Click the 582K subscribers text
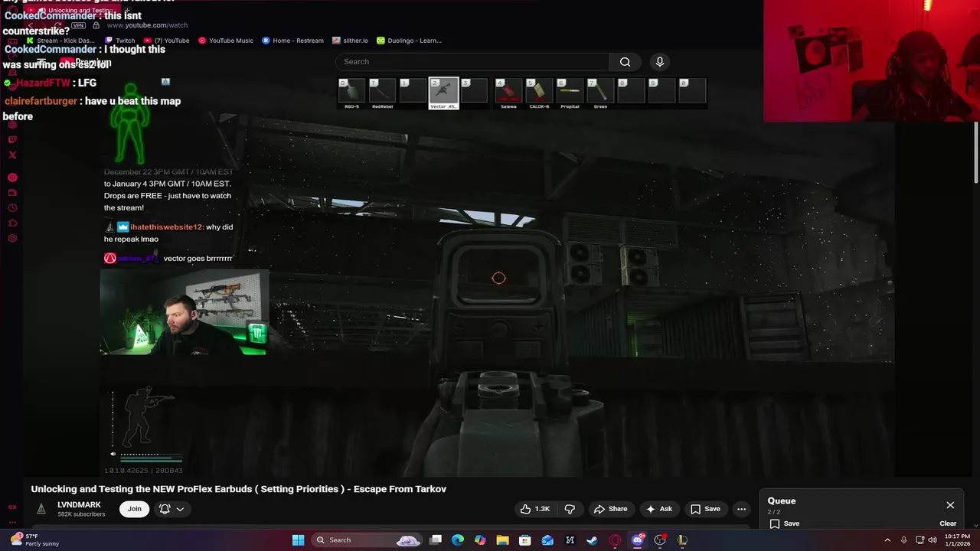This screenshot has width=980, height=551. coord(81,514)
